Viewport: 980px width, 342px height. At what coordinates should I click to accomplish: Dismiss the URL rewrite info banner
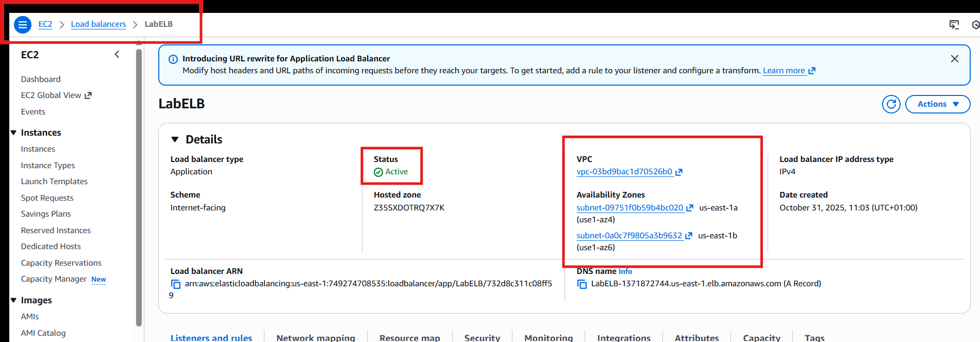point(954,59)
